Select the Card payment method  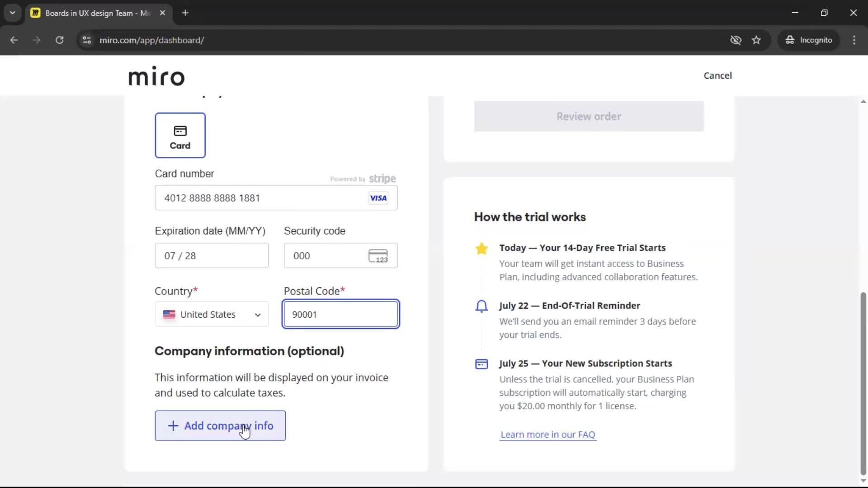(180, 135)
